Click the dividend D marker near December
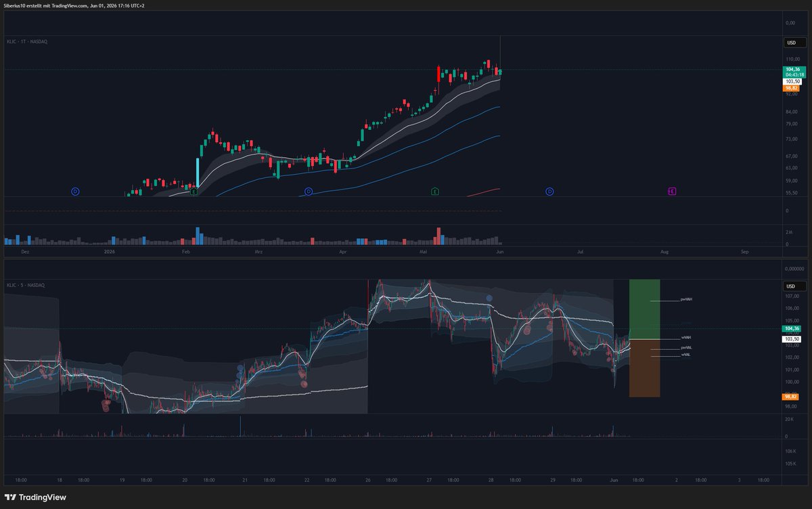The width and height of the screenshot is (812, 509). click(75, 192)
